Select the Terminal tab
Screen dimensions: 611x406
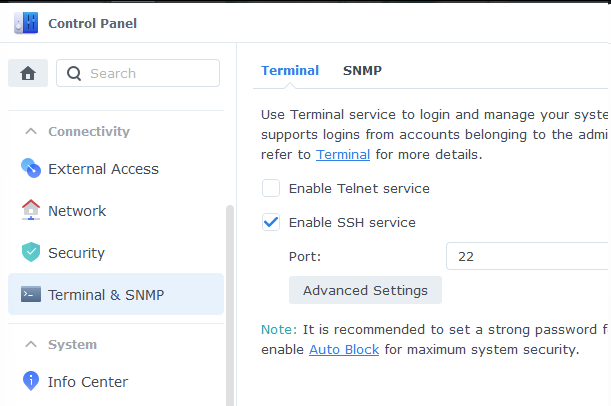click(x=290, y=71)
